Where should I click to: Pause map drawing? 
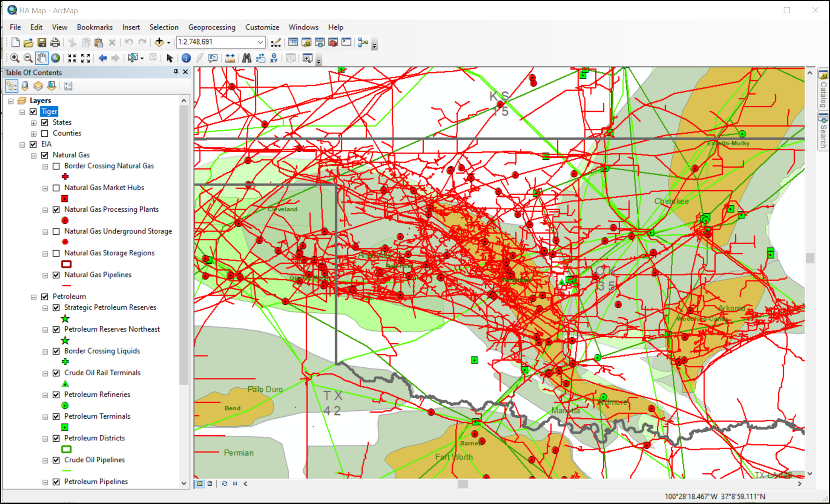pos(235,483)
